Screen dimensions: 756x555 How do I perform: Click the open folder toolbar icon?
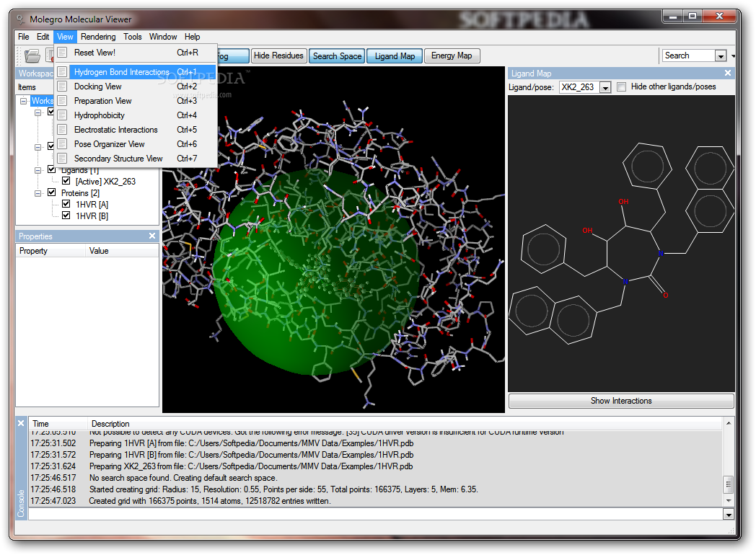[x=32, y=56]
